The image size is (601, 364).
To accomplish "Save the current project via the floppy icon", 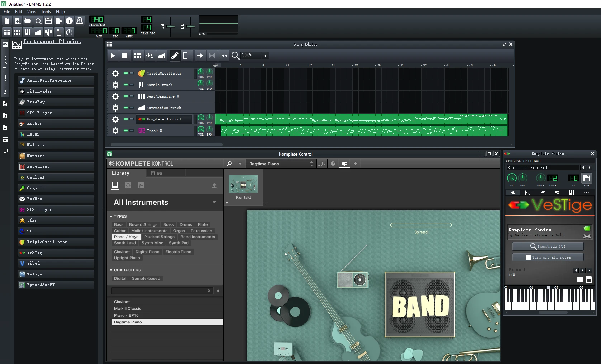I will click(48, 21).
